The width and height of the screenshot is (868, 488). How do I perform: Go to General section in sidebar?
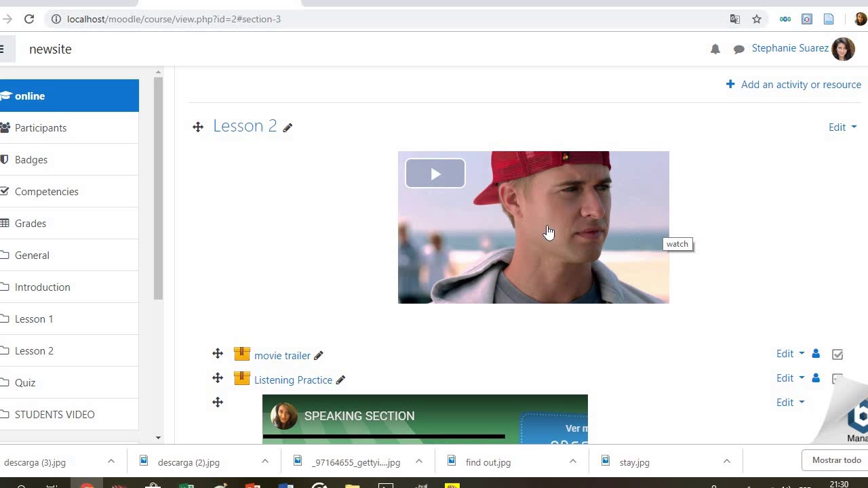pyautogui.click(x=69, y=255)
